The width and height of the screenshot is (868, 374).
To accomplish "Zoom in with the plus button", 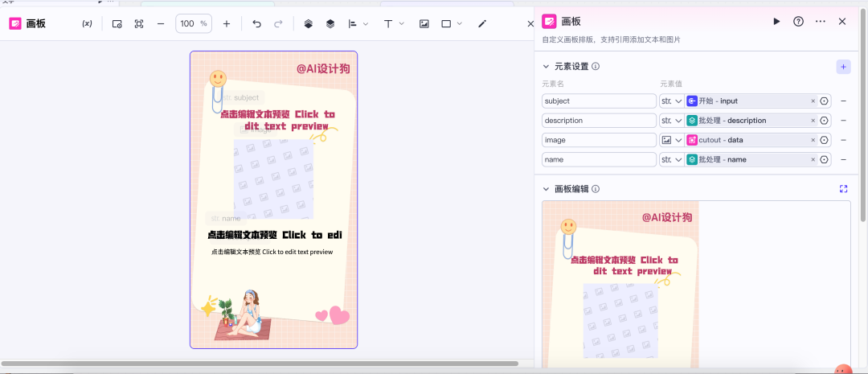I will coord(227,24).
